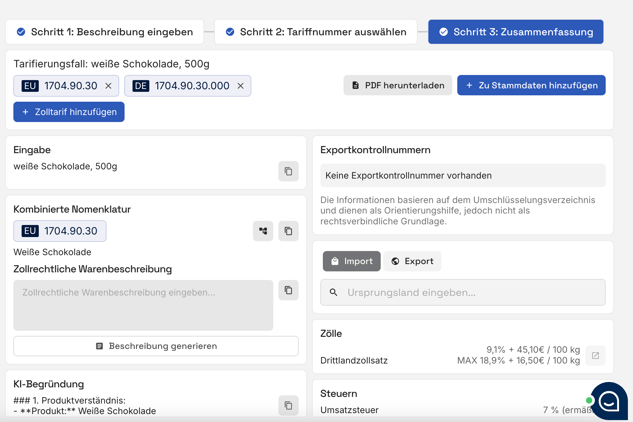This screenshot has height=422, width=633.
Task: Remove the DE 1704.90.30.000 tariff tag
Action: tap(240, 86)
